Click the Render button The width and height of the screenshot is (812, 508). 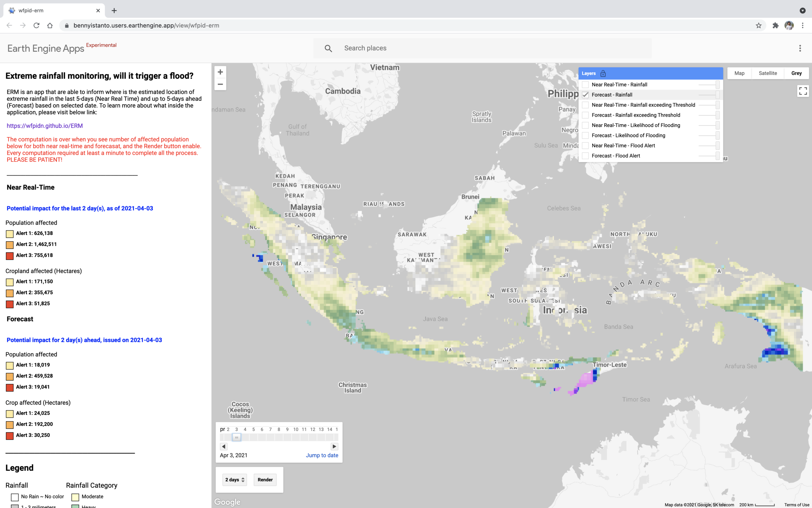[x=265, y=480]
